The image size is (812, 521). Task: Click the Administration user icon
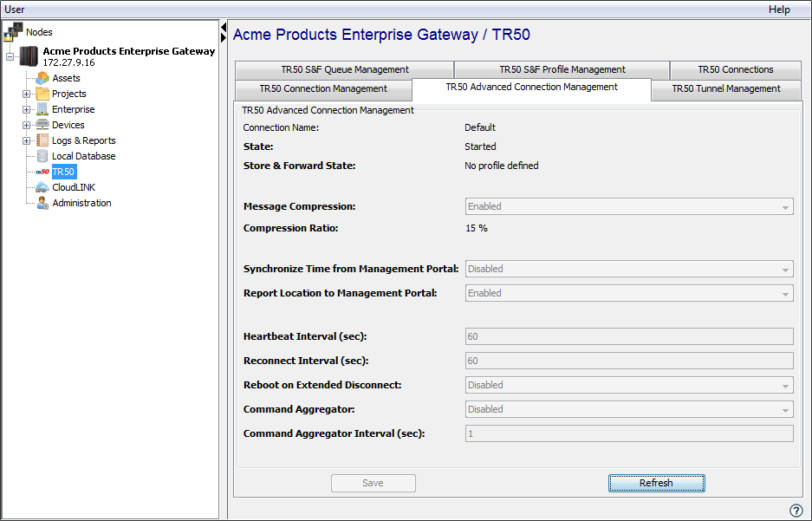click(42, 203)
